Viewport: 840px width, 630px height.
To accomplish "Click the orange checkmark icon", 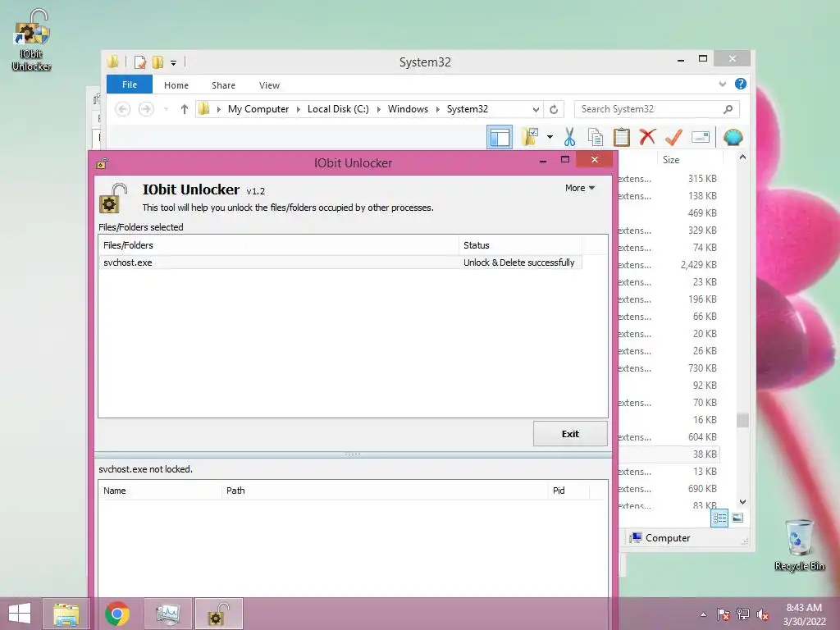I will click(x=673, y=137).
